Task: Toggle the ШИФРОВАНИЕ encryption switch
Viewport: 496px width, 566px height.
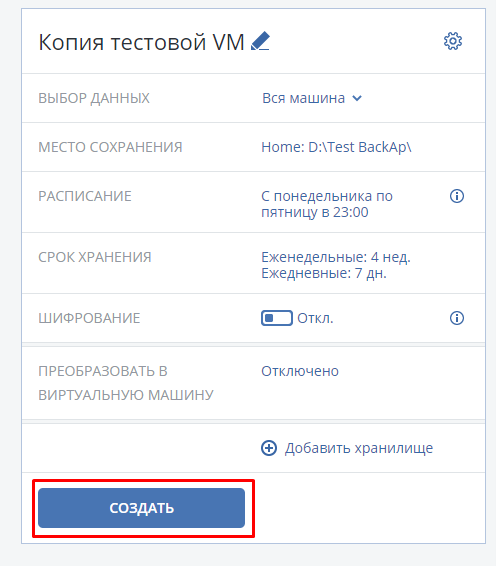Action: tap(277, 318)
